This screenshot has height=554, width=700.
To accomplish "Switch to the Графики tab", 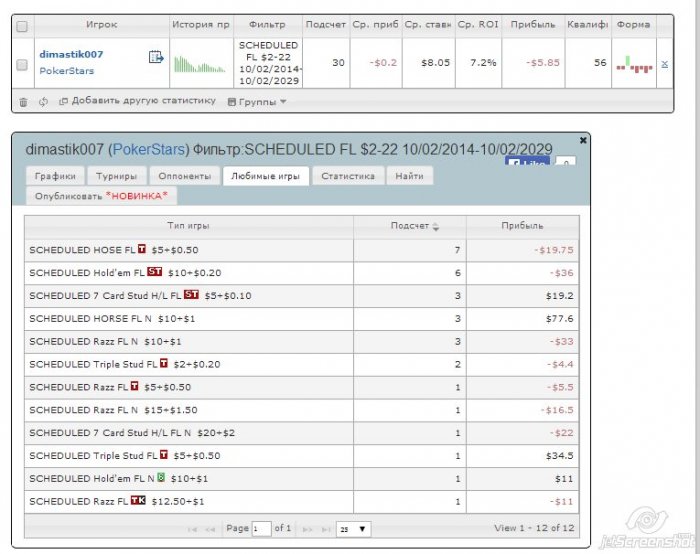I will tap(55, 176).
